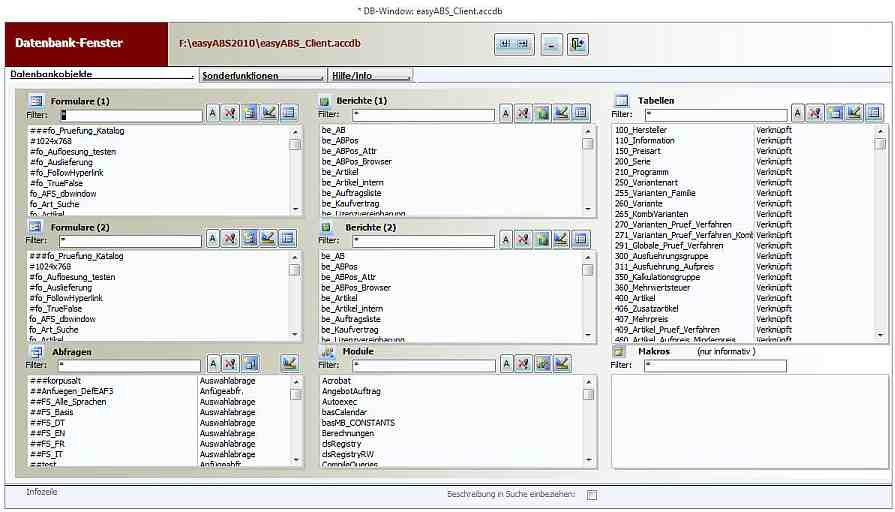Click the Module filter input field
The image size is (895, 512).
[x=424, y=365]
